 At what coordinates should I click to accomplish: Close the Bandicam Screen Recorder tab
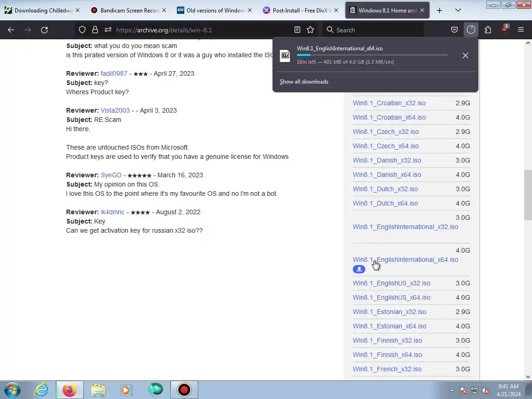pos(164,11)
